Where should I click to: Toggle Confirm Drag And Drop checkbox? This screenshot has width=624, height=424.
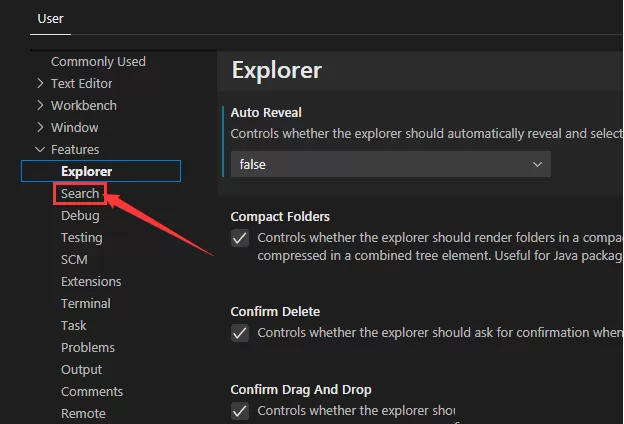(x=240, y=411)
